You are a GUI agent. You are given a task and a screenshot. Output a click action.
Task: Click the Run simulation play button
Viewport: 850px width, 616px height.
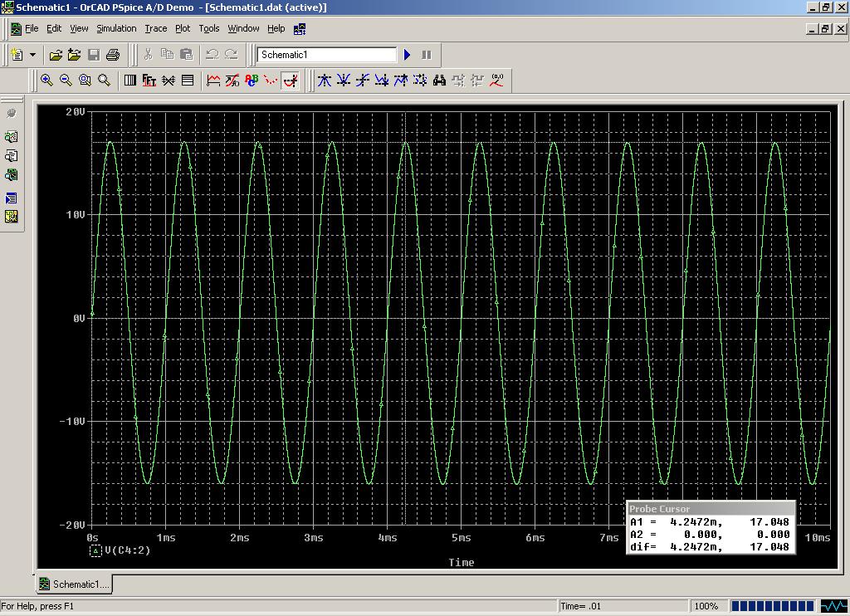pos(408,55)
